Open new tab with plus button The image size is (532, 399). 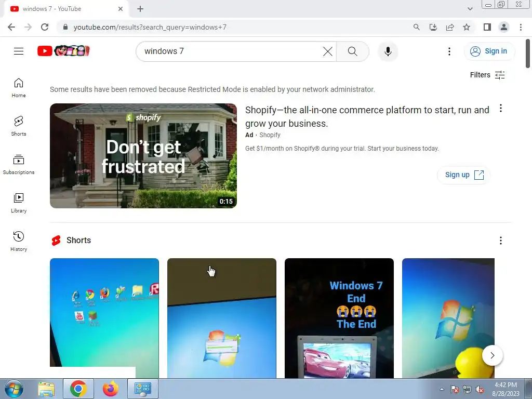[140, 9]
